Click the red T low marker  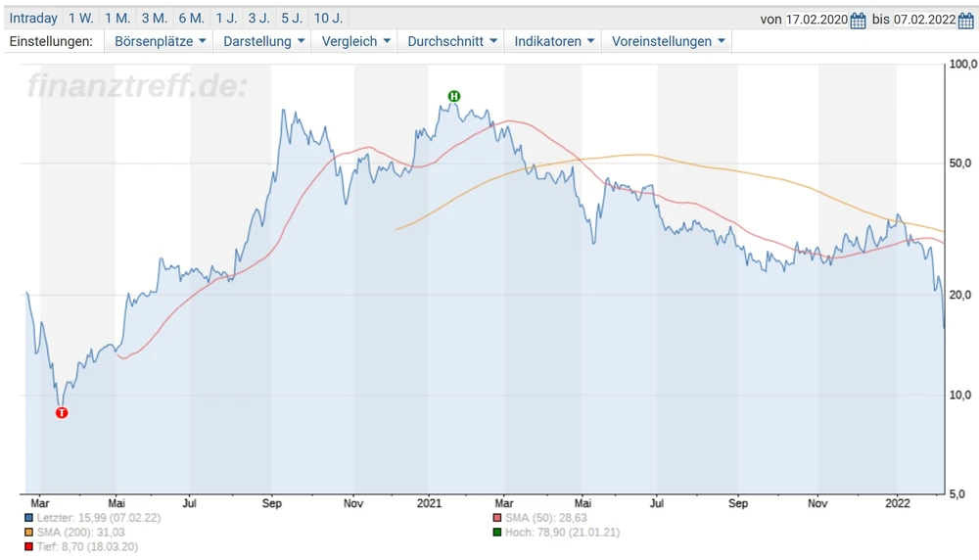62,413
